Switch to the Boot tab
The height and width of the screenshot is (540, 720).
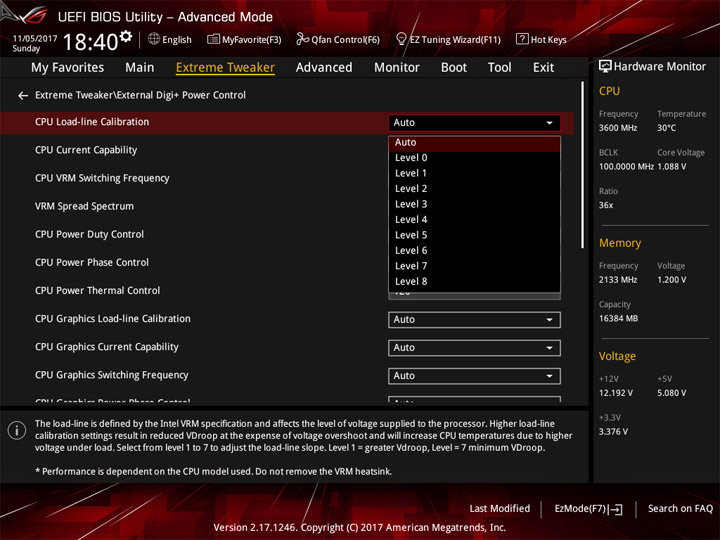(x=454, y=68)
